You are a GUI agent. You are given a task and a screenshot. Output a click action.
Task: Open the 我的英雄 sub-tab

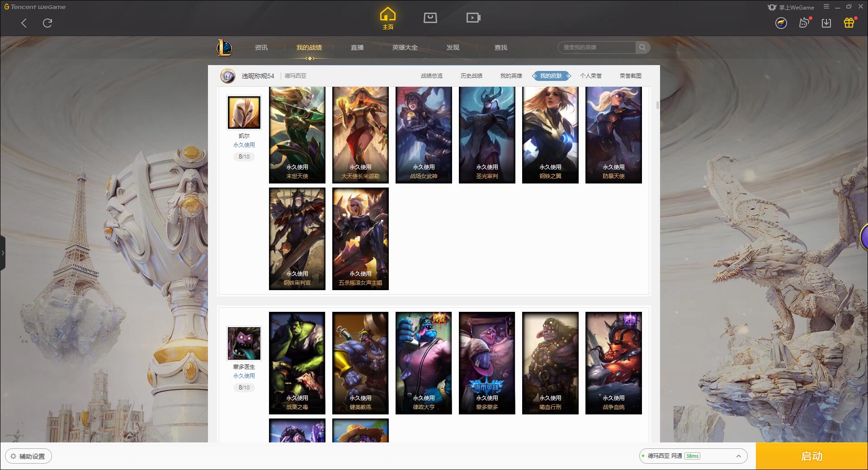[x=511, y=76]
